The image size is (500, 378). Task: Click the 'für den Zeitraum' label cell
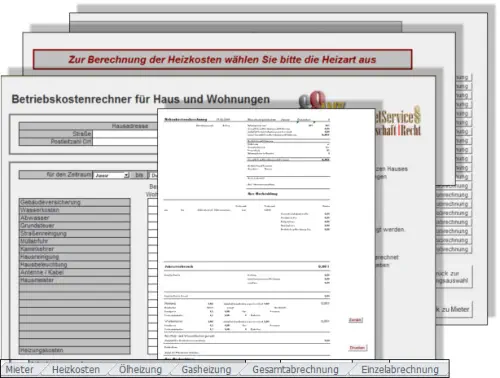coord(56,175)
